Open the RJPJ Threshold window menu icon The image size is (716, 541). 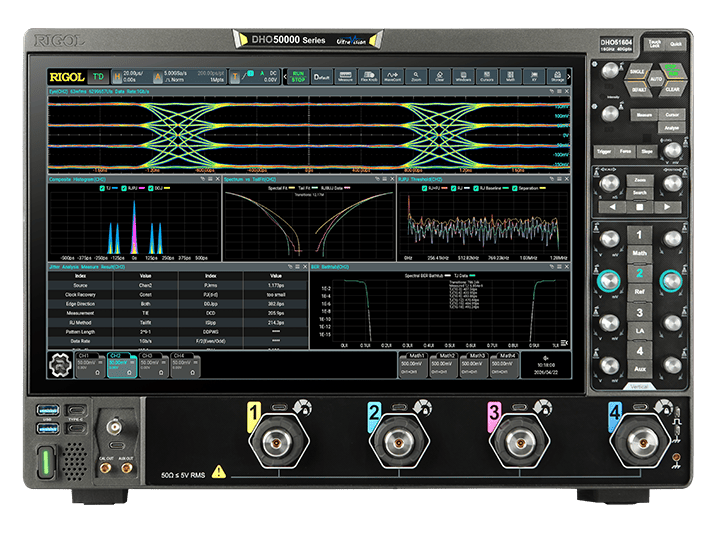click(559, 179)
